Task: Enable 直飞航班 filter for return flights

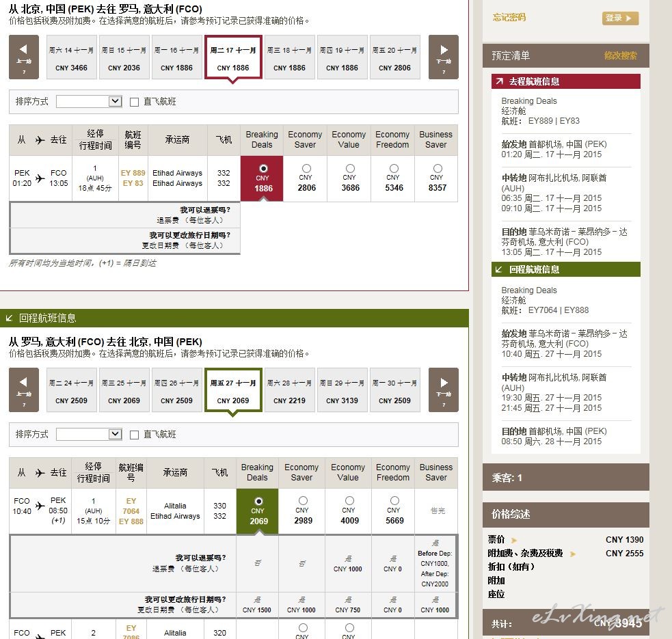Action: pos(134,435)
